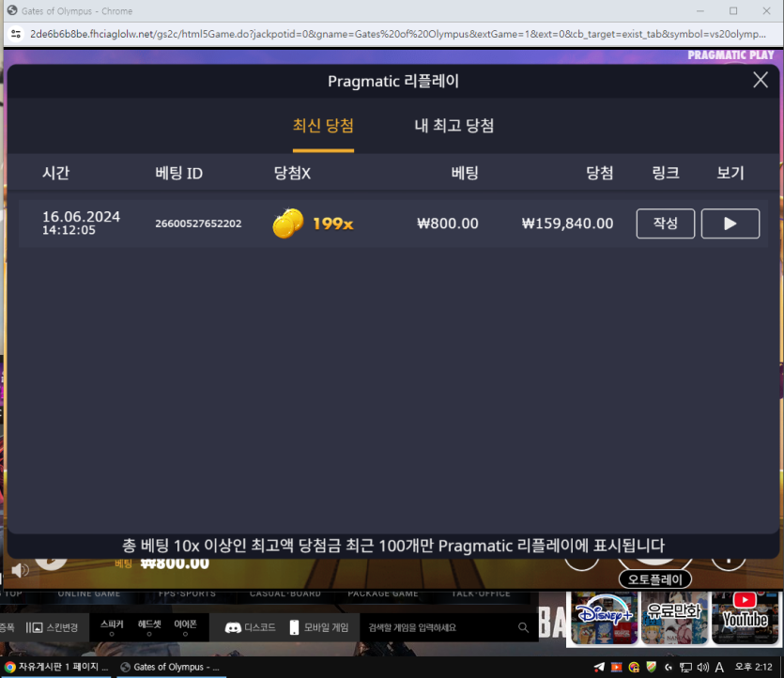Image resolution: width=784 pixels, height=678 pixels.
Task: Click the site information icon in address bar
Action: click(16, 34)
